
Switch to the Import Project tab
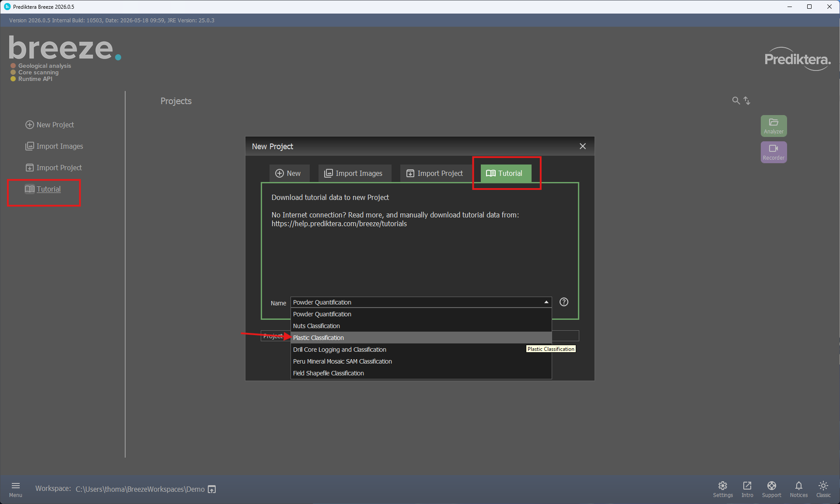click(436, 173)
